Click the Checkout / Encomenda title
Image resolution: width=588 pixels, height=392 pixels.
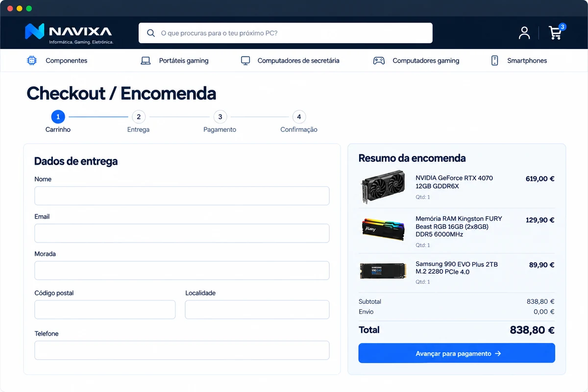[x=121, y=93]
